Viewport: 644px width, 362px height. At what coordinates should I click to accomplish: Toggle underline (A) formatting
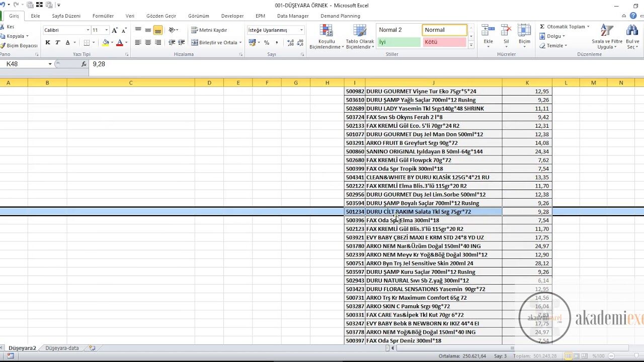pos(67,43)
